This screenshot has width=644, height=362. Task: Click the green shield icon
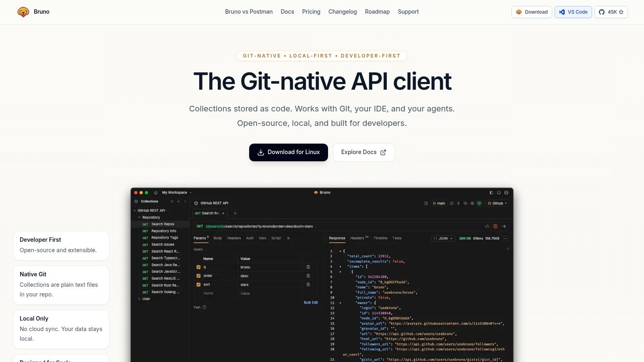(x=479, y=204)
